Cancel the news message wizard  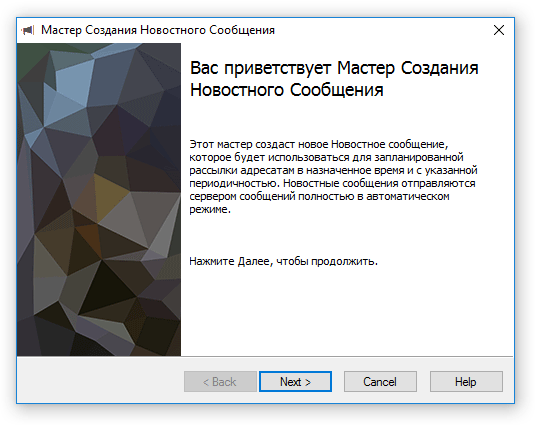pos(380,382)
